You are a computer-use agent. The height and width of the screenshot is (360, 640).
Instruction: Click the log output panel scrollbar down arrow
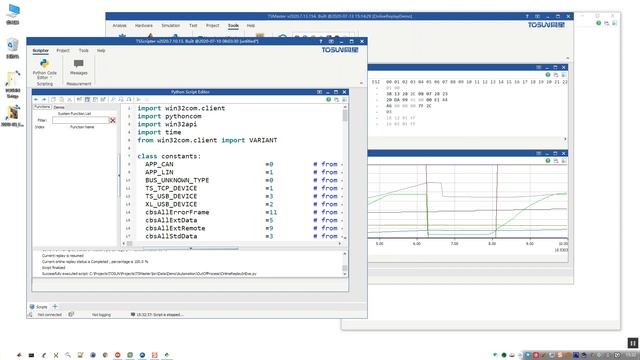click(x=345, y=274)
